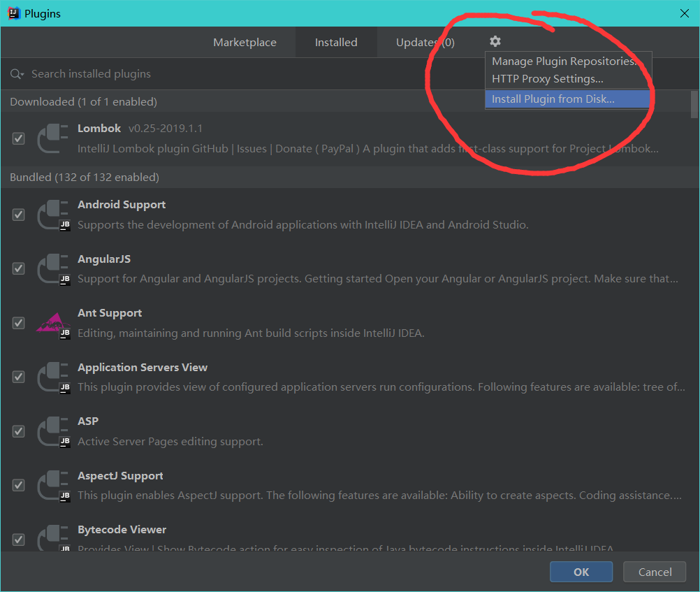Viewport: 700px width, 592px height.
Task: Click the Application Servers View plugin icon
Action: point(53,377)
